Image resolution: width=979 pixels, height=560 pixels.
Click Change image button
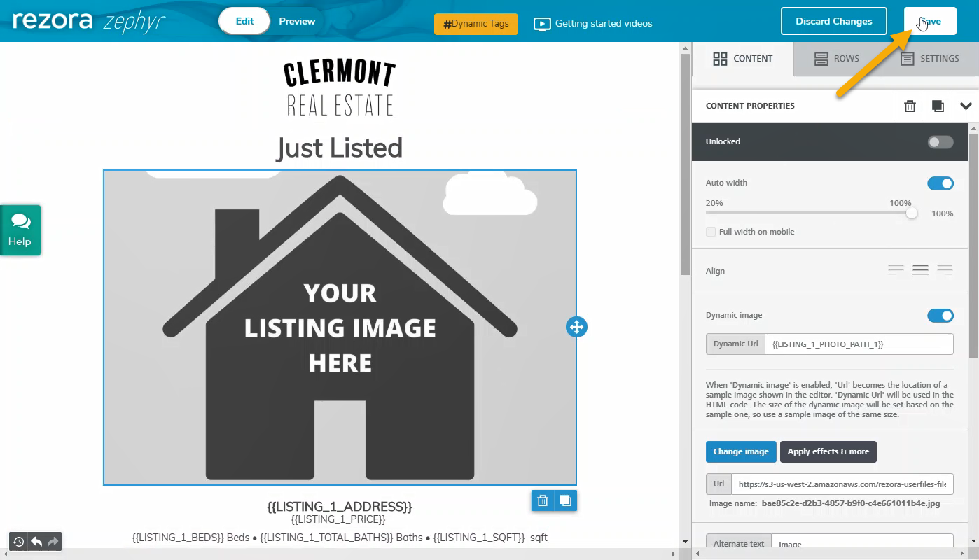point(741,451)
